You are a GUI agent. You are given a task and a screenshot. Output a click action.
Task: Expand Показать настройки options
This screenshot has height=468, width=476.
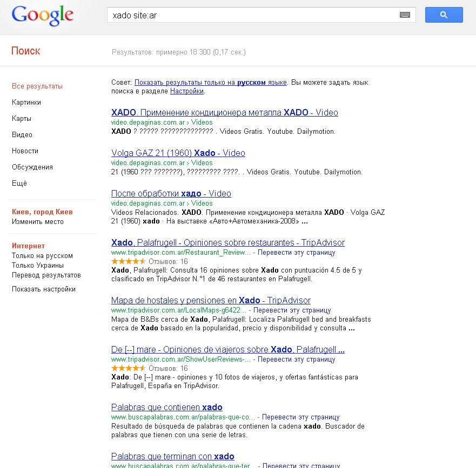44,289
